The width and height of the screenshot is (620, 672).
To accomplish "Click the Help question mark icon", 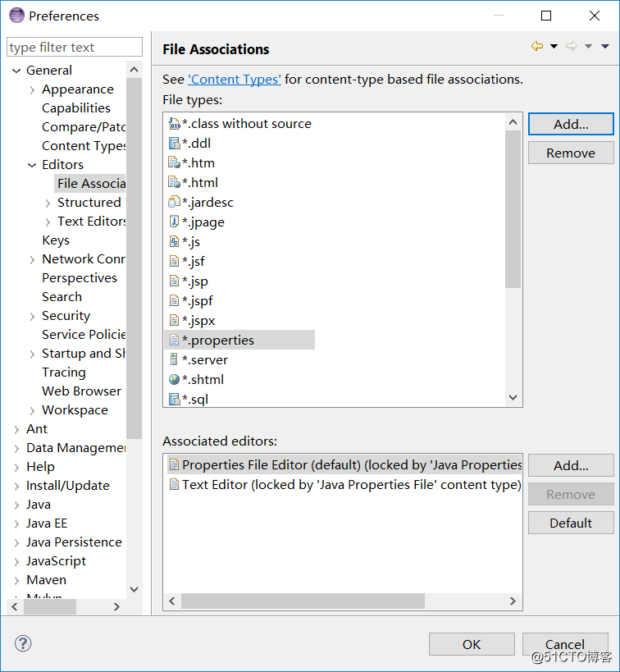I will click(23, 643).
